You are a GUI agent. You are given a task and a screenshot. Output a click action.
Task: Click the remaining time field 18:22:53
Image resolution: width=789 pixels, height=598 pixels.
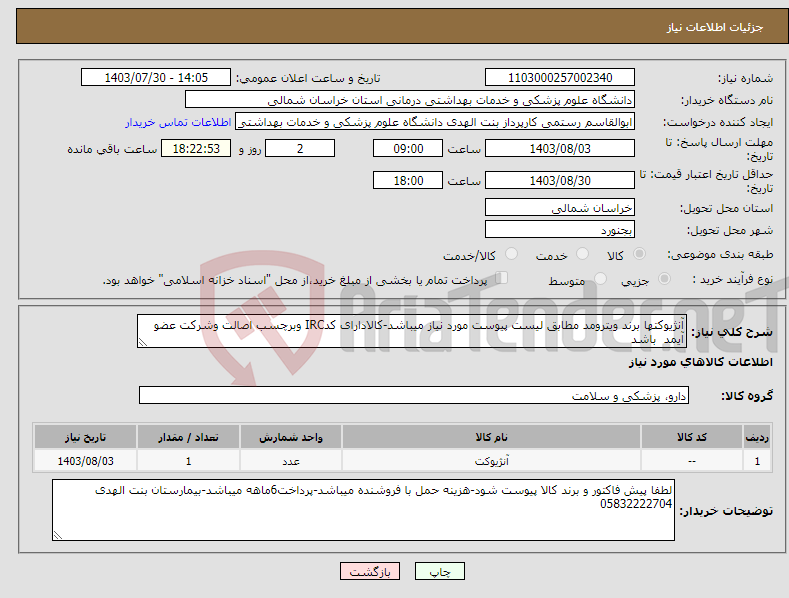[x=196, y=148]
